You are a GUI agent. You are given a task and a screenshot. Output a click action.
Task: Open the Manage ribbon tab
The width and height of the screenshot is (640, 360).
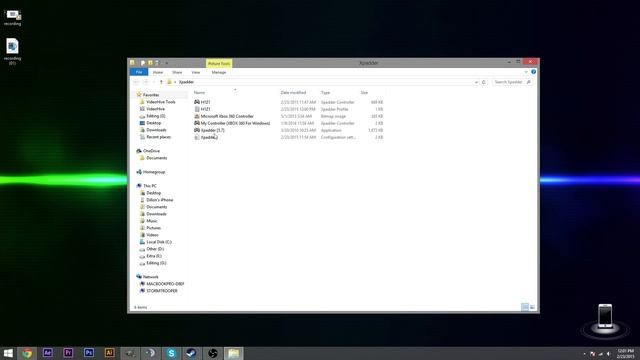(219, 72)
